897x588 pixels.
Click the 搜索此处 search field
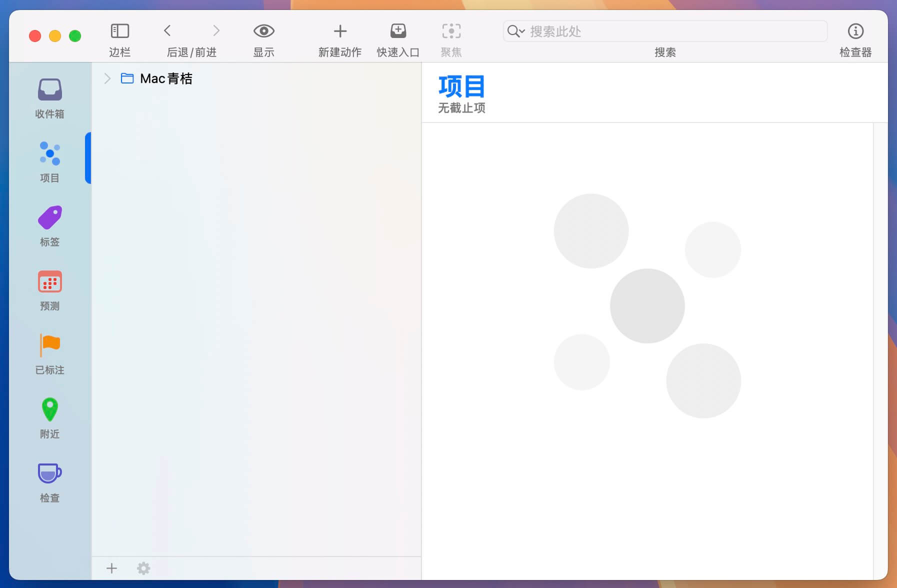coord(650,31)
